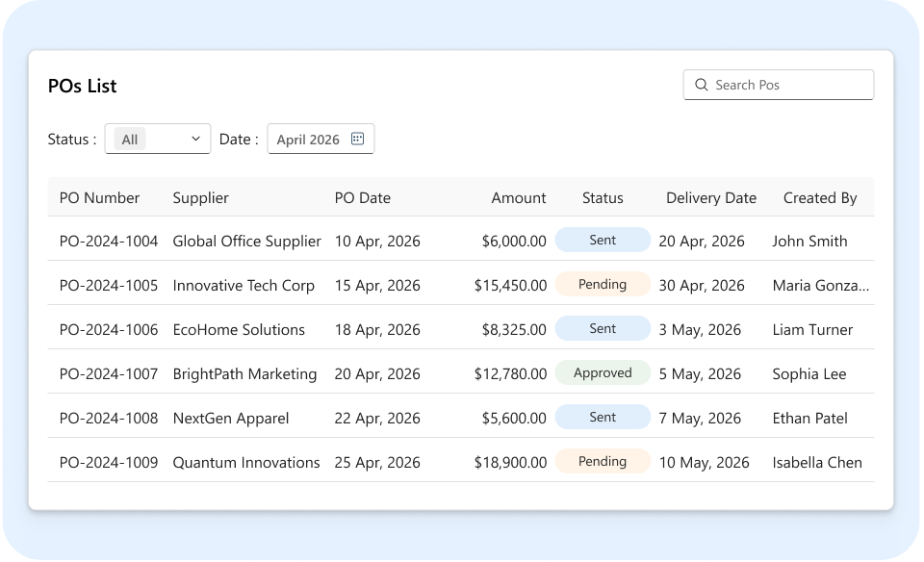Select amount $6,000.00
This screenshot has height=562, width=924.
coord(514,241)
